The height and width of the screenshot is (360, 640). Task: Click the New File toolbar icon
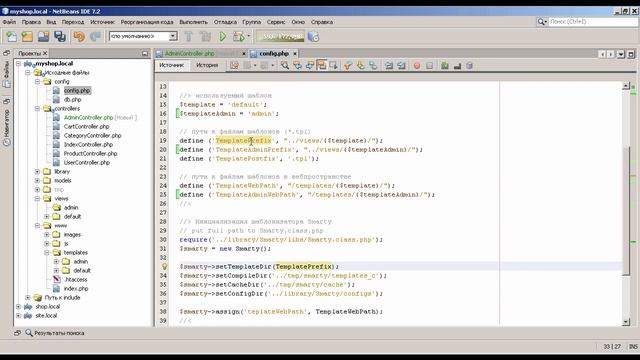11,37
